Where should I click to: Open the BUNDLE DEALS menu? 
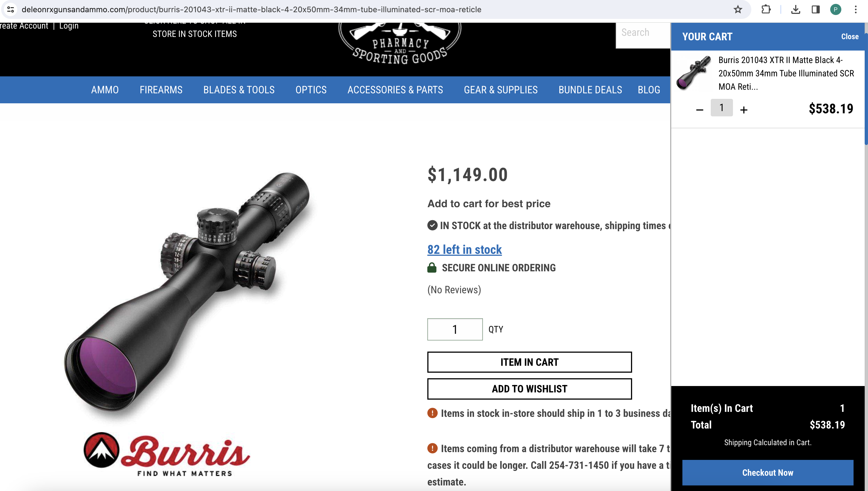click(x=590, y=90)
